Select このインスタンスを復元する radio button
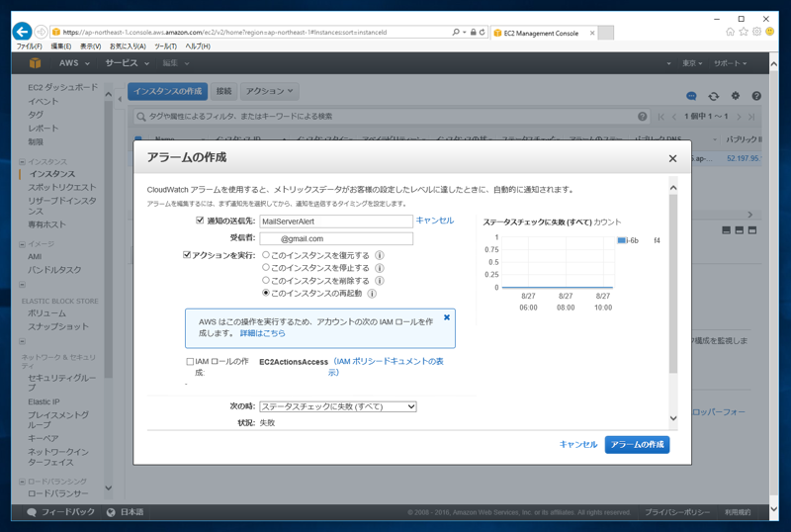The image size is (791, 532). point(266,255)
